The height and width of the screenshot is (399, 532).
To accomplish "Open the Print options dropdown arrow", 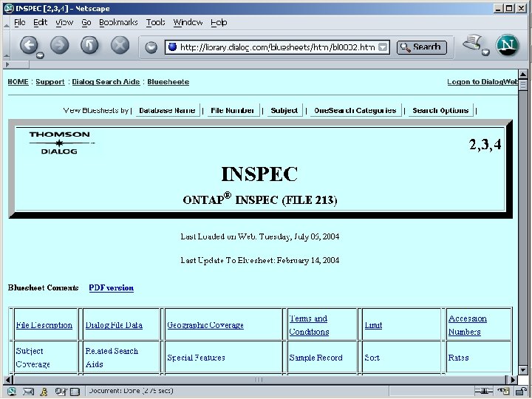I will tap(486, 52).
